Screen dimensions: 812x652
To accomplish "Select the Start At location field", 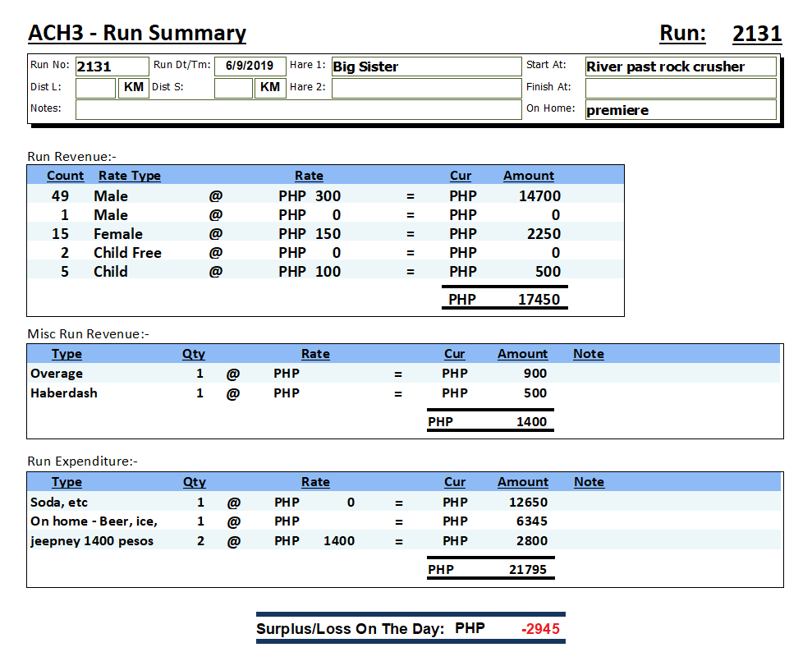I will click(680, 67).
